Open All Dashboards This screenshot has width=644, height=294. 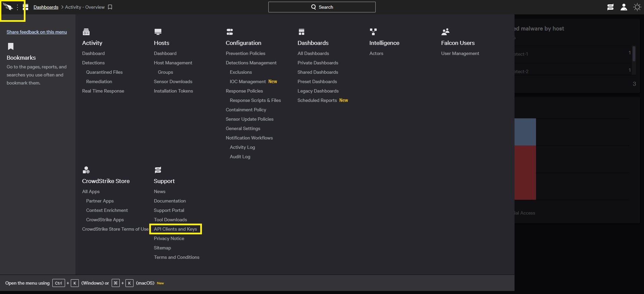[x=313, y=53]
